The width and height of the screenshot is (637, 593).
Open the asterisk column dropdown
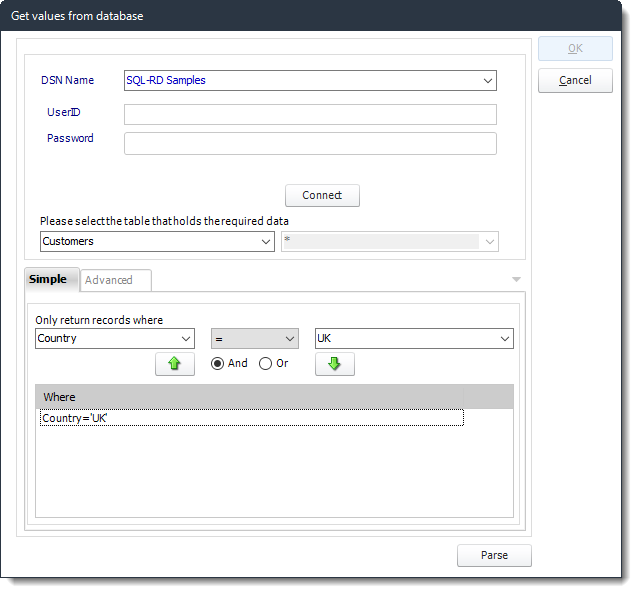pos(490,242)
